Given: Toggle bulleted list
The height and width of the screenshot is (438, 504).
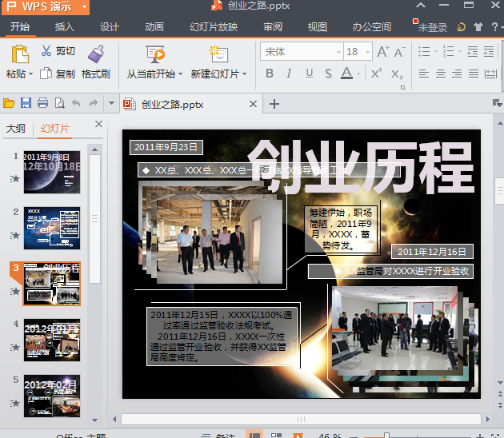Looking at the screenshot, I should coord(424,51).
